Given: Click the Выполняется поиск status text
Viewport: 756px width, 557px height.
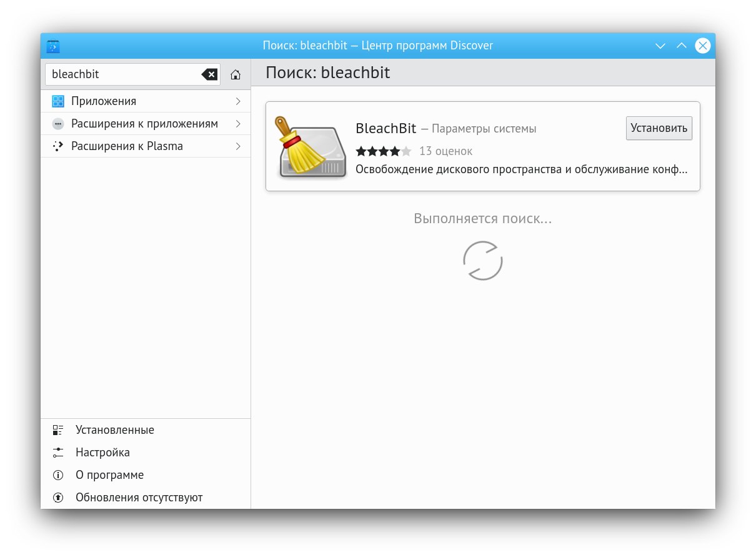Looking at the screenshot, I should 483,219.
